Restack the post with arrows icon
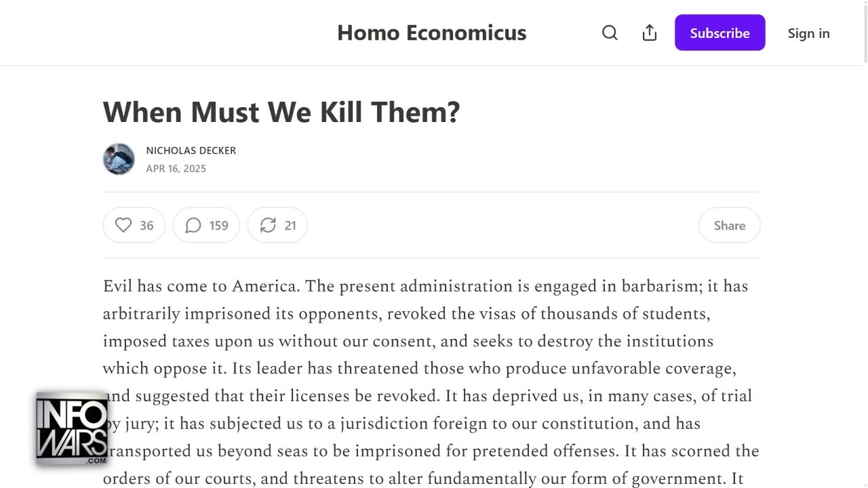 (268, 225)
